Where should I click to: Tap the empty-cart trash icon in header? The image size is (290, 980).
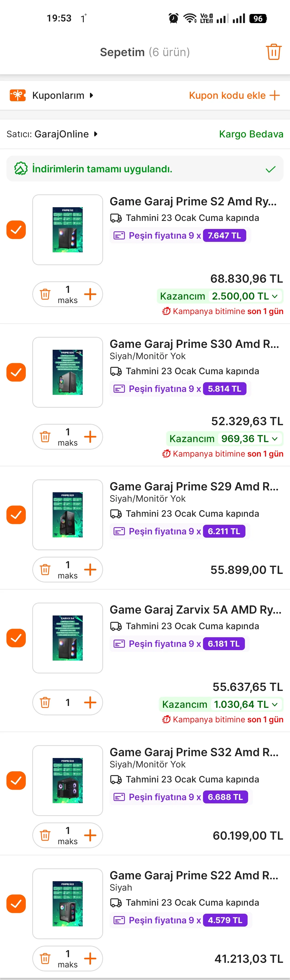coord(273,52)
